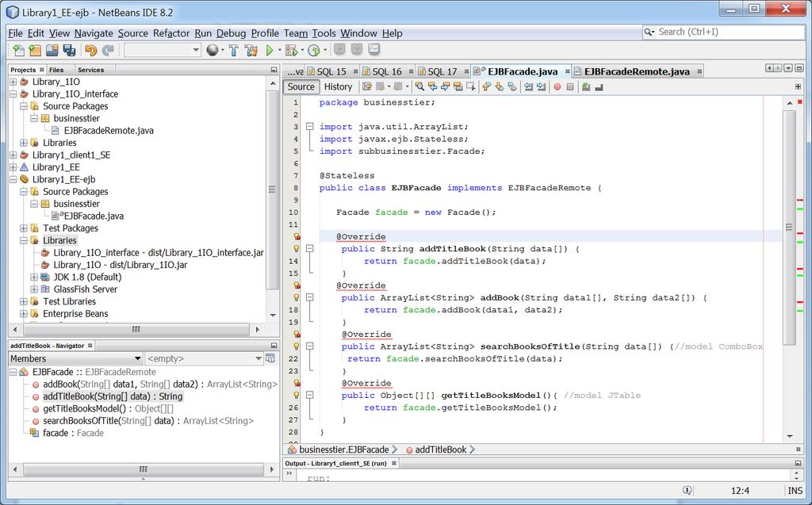Expand the Test Packages folder
This screenshot has width=812, height=505.
tap(24, 228)
